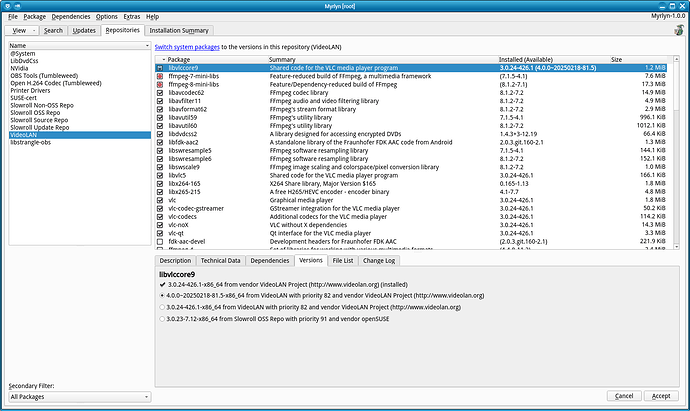The image size is (690, 411).
Task: Click the window menu icon in title bar
Action: [x=8, y=6]
